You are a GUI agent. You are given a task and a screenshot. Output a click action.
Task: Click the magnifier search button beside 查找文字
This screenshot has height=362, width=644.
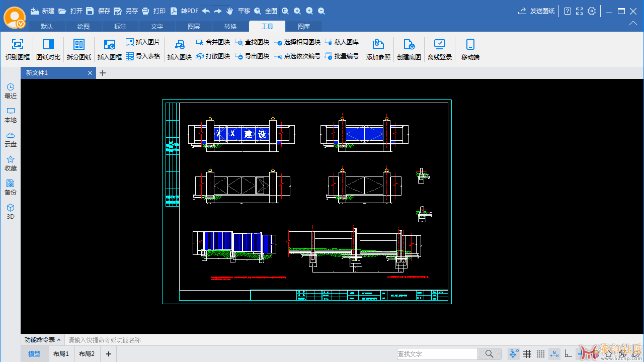point(490,354)
